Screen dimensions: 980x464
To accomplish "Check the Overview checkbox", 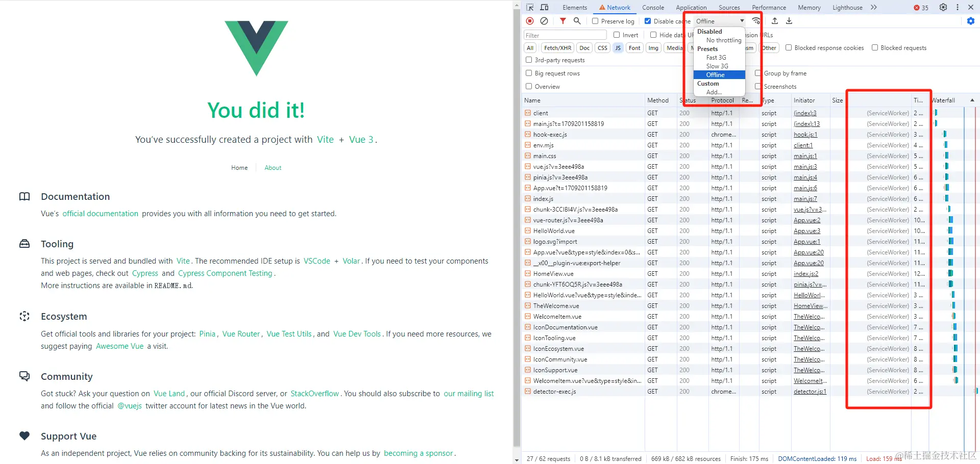I will pos(529,86).
